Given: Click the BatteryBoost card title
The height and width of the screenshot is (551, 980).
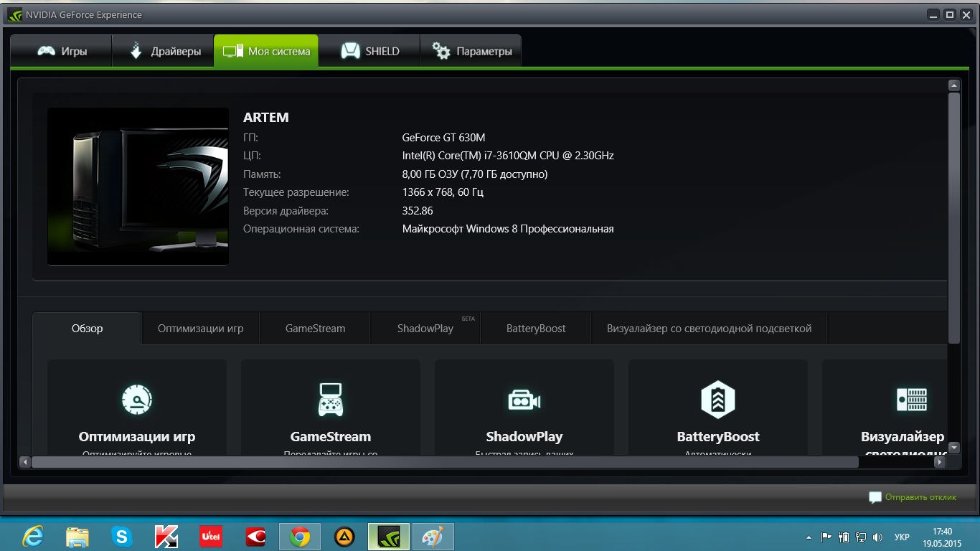Looking at the screenshot, I should (x=718, y=436).
